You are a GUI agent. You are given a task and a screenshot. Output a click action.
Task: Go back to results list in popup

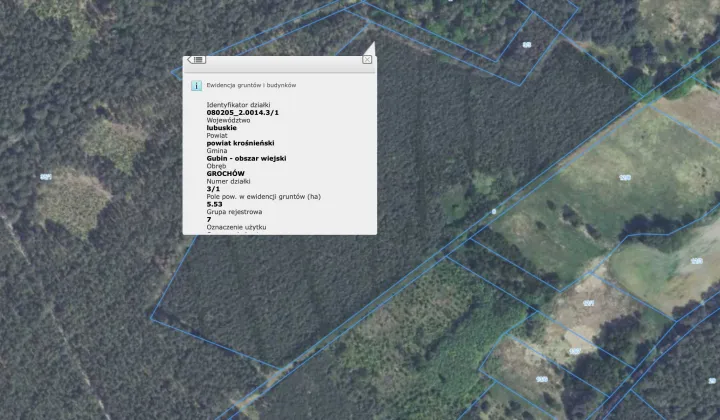197,60
